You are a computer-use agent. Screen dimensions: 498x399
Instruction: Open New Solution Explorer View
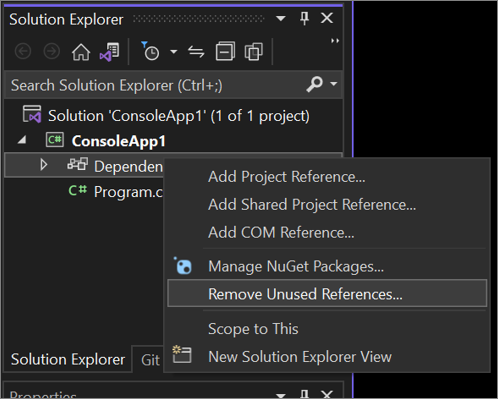pos(327,357)
